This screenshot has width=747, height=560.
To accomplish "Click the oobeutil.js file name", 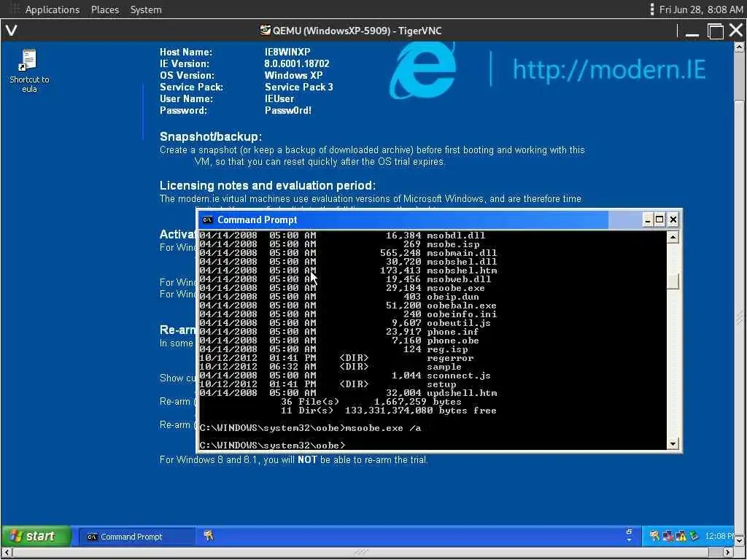I will click(459, 323).
